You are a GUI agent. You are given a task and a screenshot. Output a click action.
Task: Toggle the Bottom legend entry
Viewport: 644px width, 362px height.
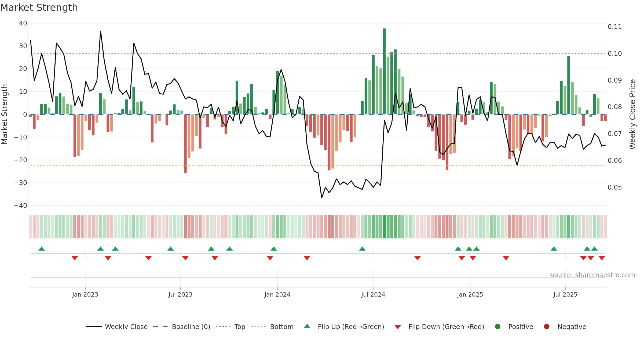[x=272, y=327]
